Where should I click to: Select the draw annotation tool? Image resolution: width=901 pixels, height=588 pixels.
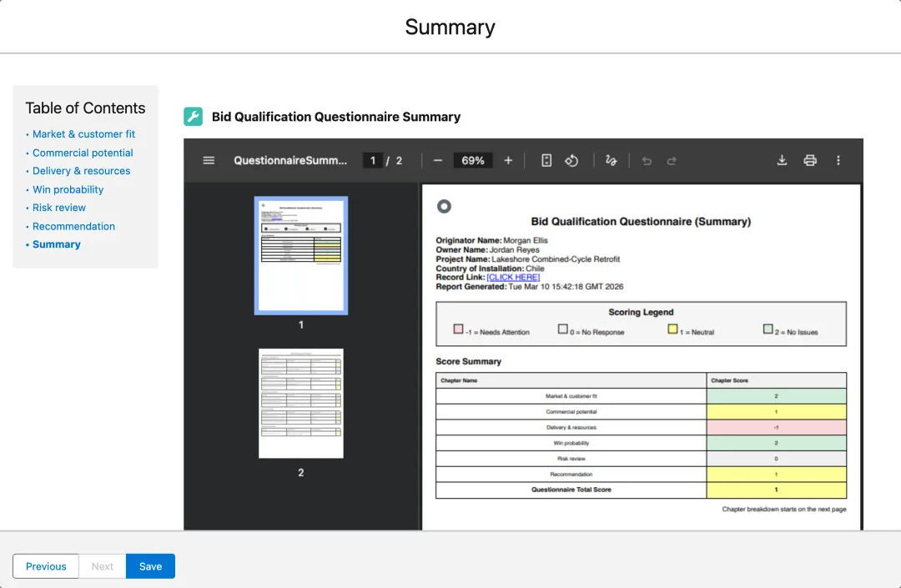(611, 160)
